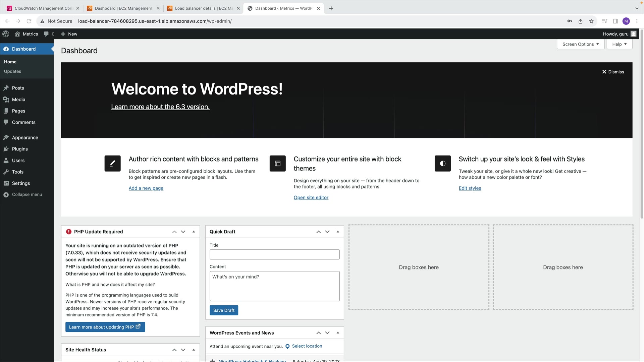Click the Quick Draft Title field

pos(274,254)
